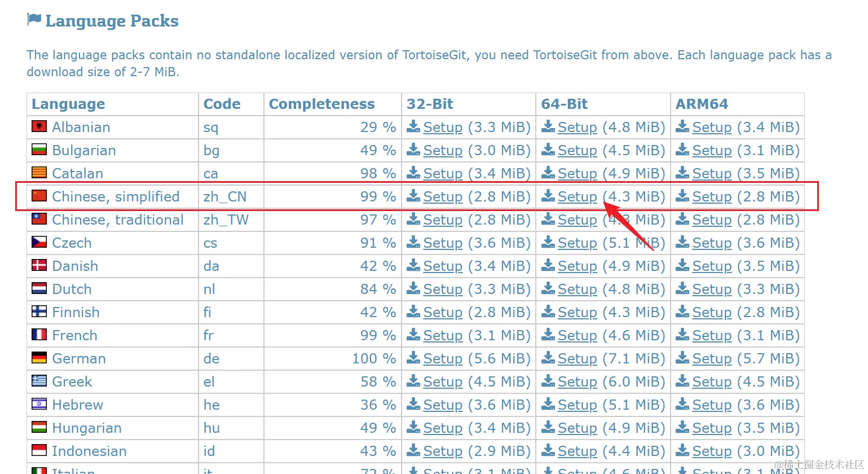Open Czech ARM64 Setup link
Screen dimensions: 868x474
(x=712, y=243)
